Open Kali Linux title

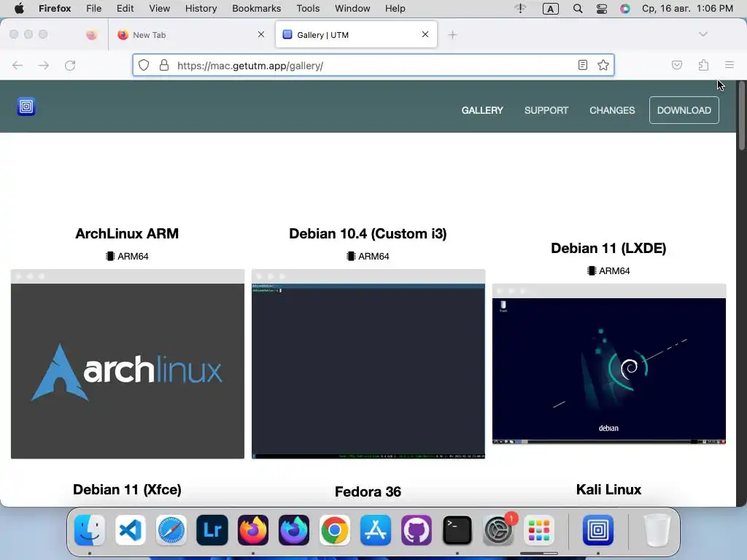point(608,489)
